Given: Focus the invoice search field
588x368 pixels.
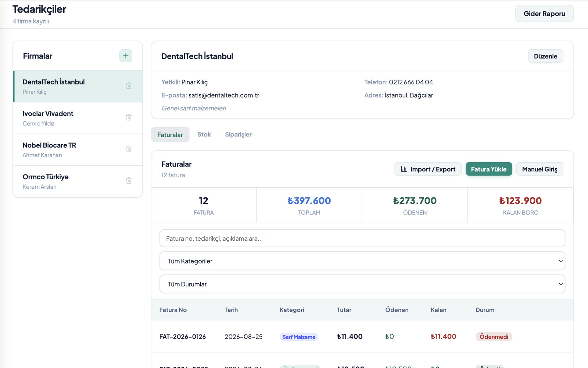Looking at the screenshot, I should point(362,238).
